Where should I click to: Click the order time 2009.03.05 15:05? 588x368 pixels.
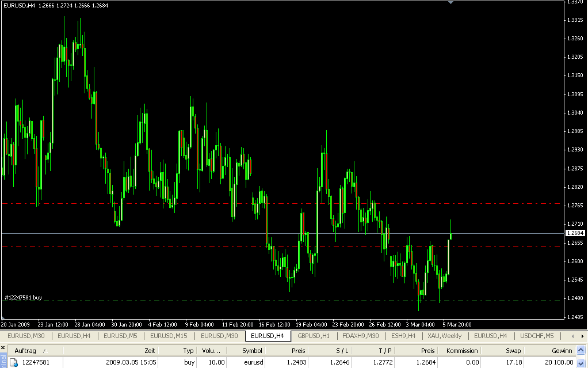pos(131,362)
